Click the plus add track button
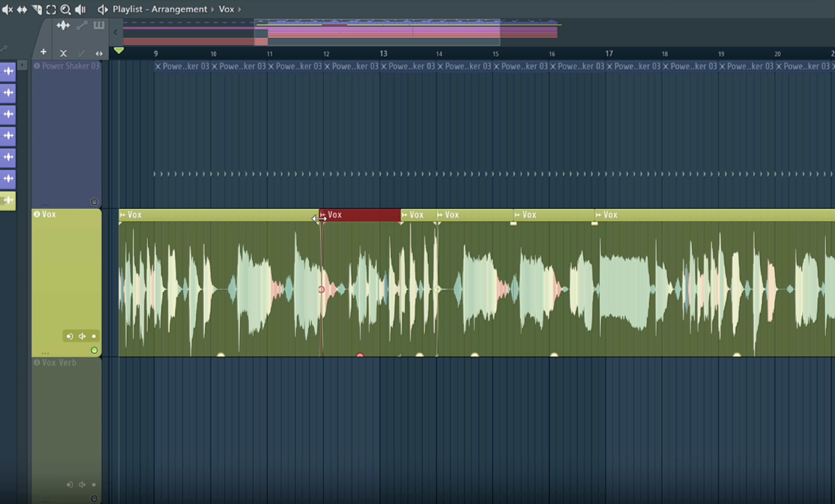This screenshot has width=835, height=504. click(x=43, y=52)
